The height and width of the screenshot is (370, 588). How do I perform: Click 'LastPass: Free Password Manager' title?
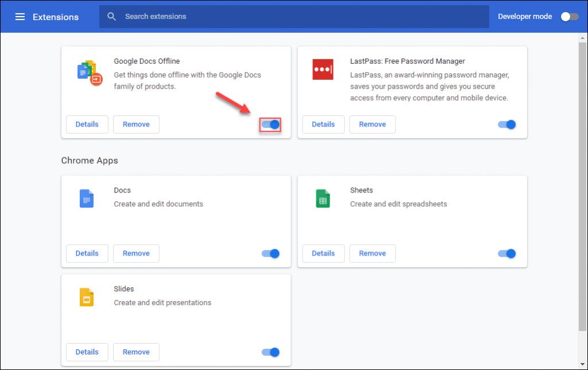(408, 61)
